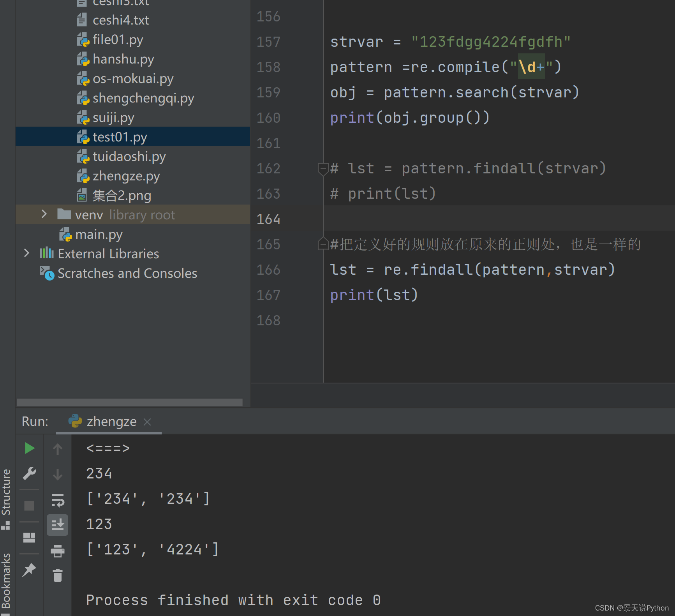Image resolution: width=675 pixels, height=616 pixels.
Task: Click text file icon of ceshi4.txt
Action: (82, 20)
